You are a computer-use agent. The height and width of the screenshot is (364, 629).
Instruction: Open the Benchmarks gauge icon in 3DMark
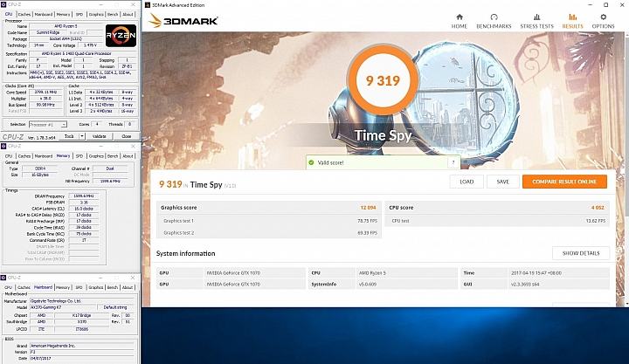point(494,17)
